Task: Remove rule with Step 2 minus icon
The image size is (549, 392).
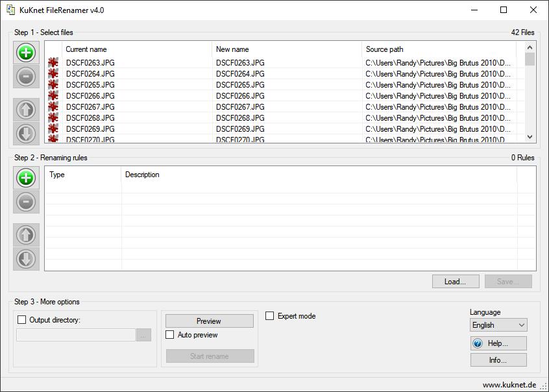Action: 26,202
